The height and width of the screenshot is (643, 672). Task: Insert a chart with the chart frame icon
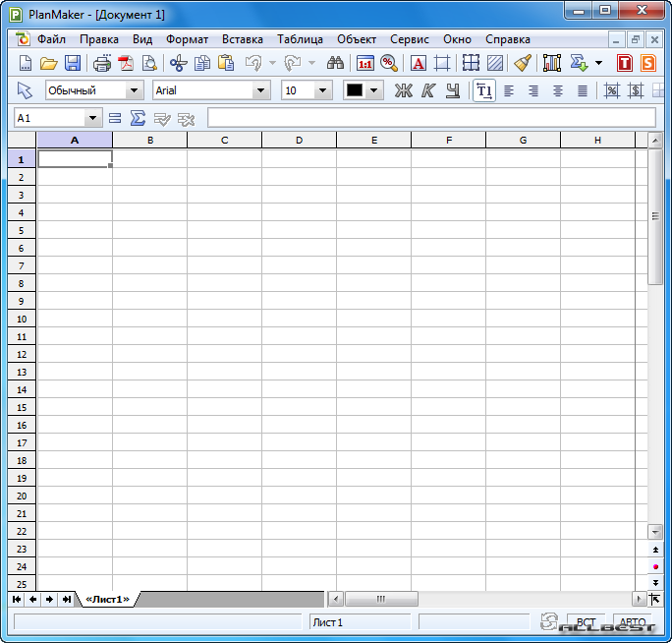coord(551,64)
